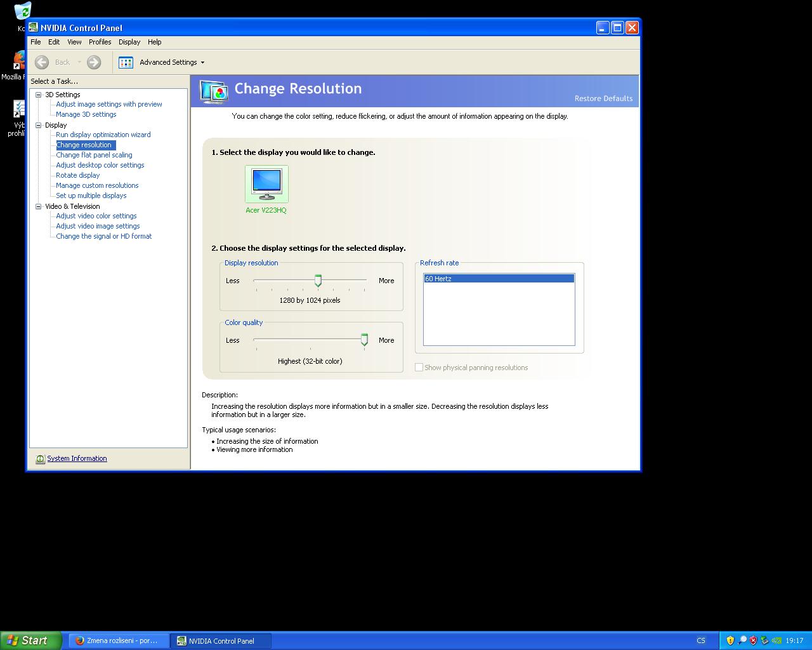The height and width of the screenshot is (650, 812).
Task: Open the Advanced Settings dropdown arrow
Action: point(202,62)
